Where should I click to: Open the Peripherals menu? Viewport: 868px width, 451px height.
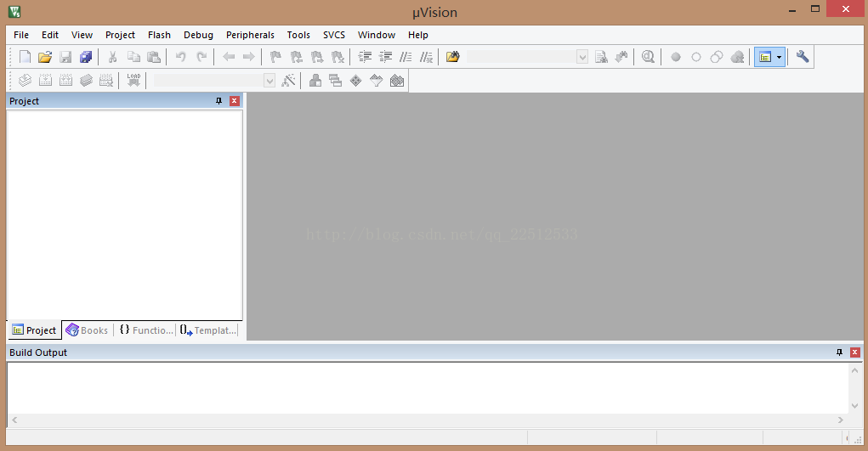[250, 35]
